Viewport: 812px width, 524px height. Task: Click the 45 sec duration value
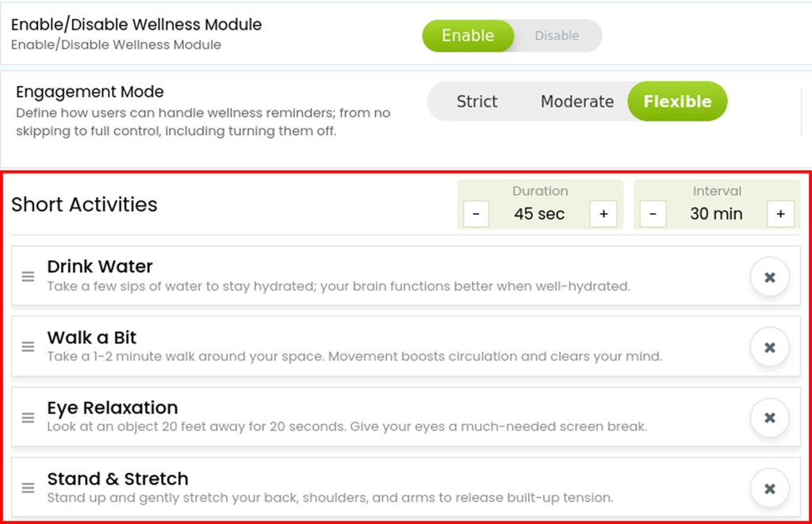539,214
